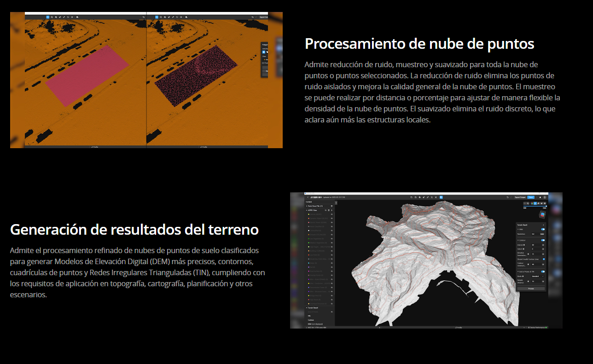The width and height of the screenshot is (593, 364).
Task: Click the Process button
Action: (530, 289)
